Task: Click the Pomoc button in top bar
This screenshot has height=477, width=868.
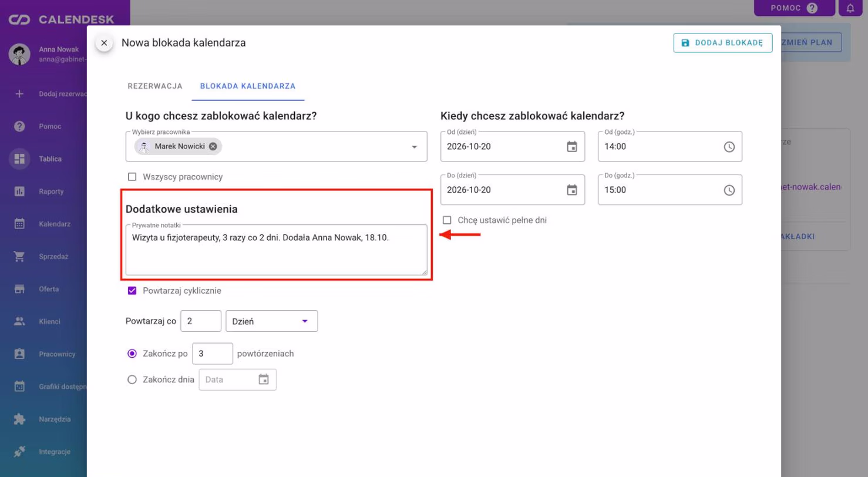Action: (794, 8)
